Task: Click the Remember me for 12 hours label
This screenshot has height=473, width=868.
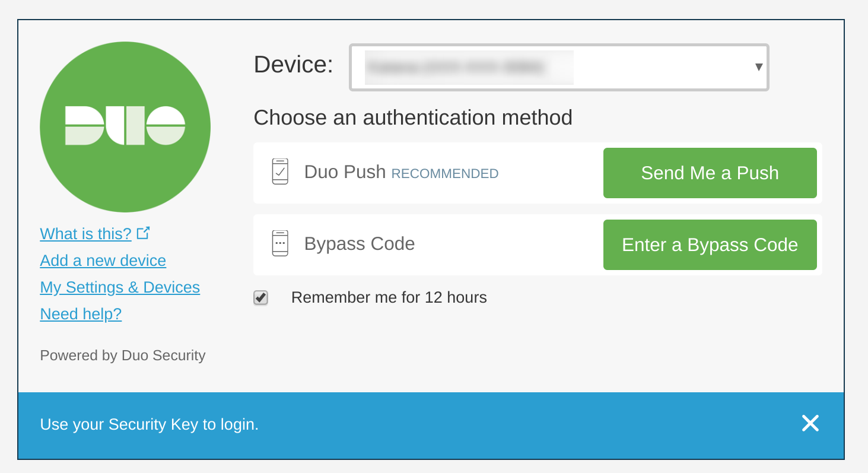Action: tap(389, 297)
